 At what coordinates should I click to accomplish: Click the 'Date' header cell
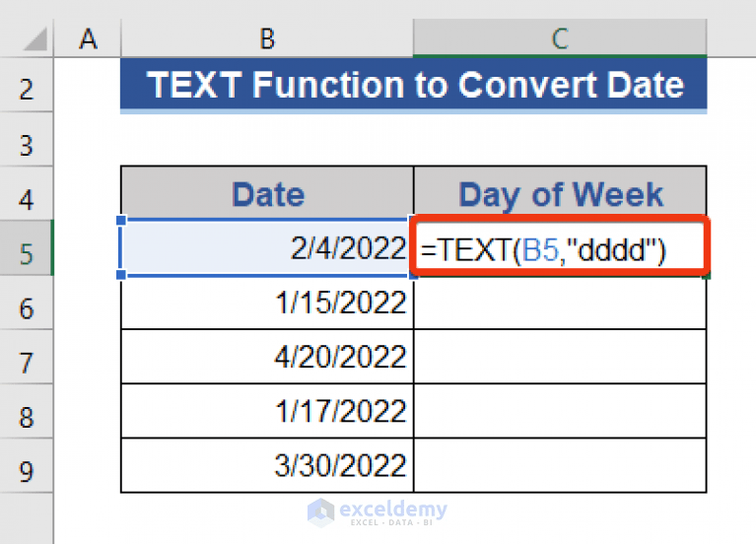267,193
